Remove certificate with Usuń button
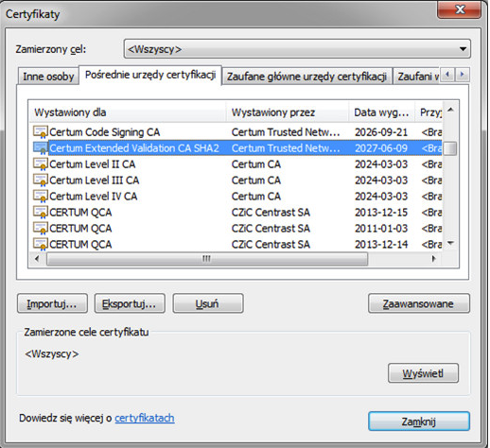490x448 pixels. point(208,303)
